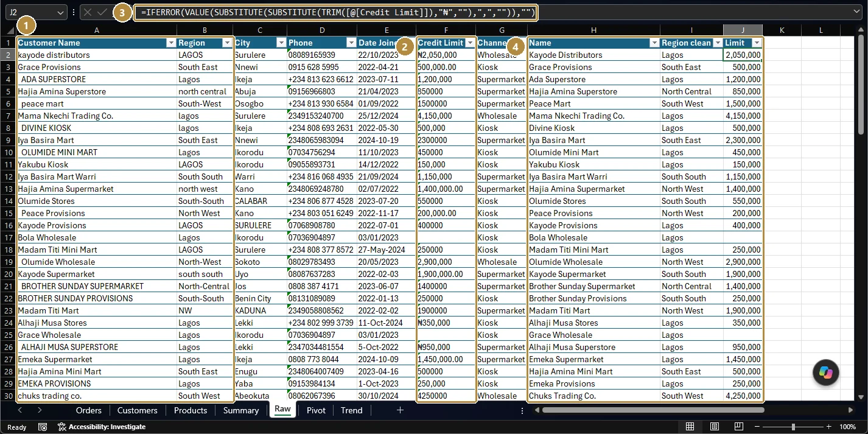Click cell "Grace Provisions" in Customer Name column
868x434 pixels.
(97, 67)
